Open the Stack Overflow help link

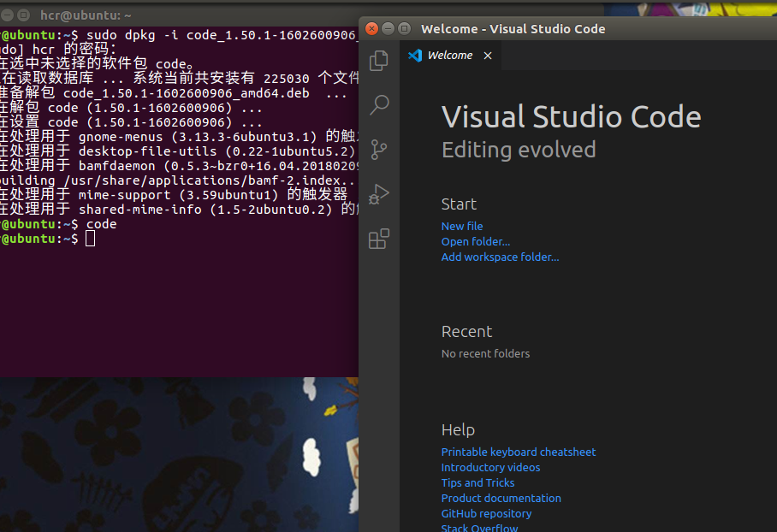click(479, 528)
